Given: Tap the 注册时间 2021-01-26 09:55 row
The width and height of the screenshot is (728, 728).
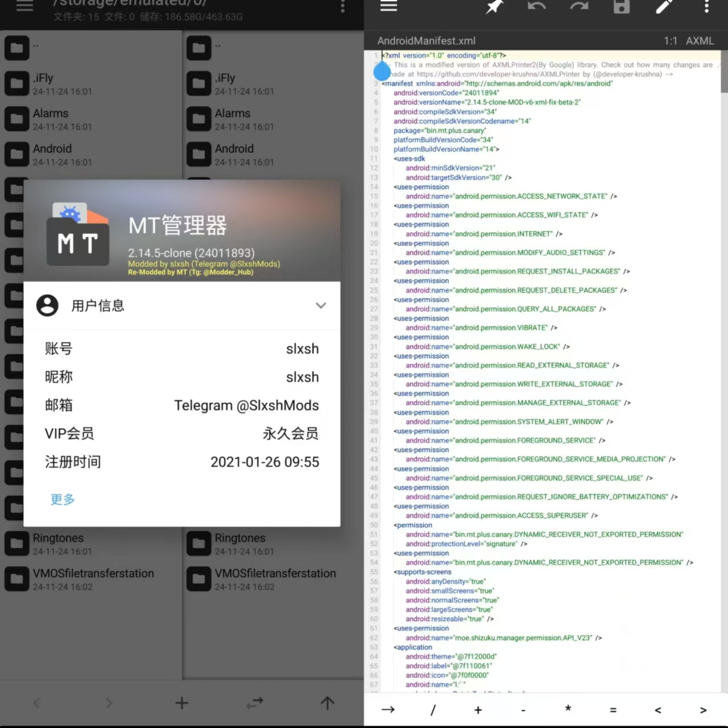Looking at the screenshot, I should pos(182,462).
